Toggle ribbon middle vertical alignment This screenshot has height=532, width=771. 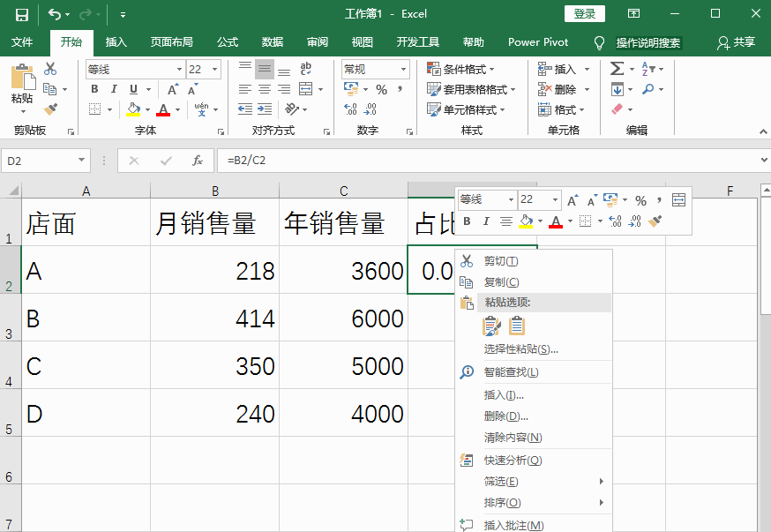pos(265,69)
